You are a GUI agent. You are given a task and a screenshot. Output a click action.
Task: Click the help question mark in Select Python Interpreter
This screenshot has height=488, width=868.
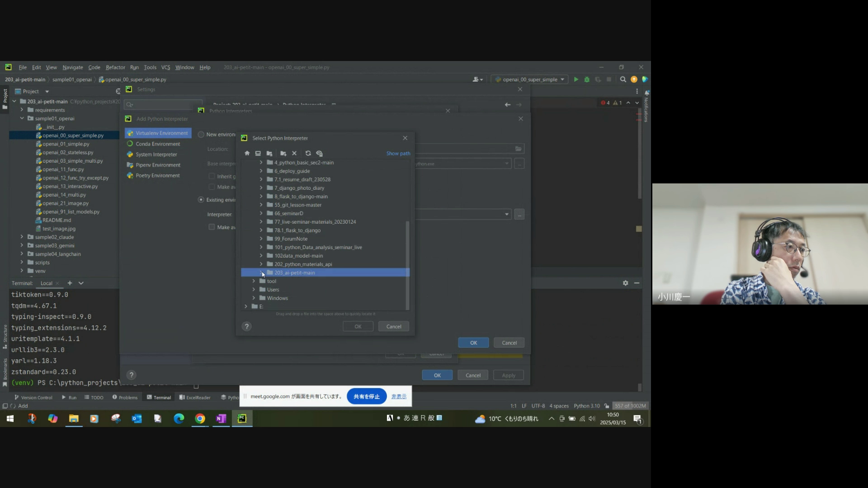(x=246, y=327)
